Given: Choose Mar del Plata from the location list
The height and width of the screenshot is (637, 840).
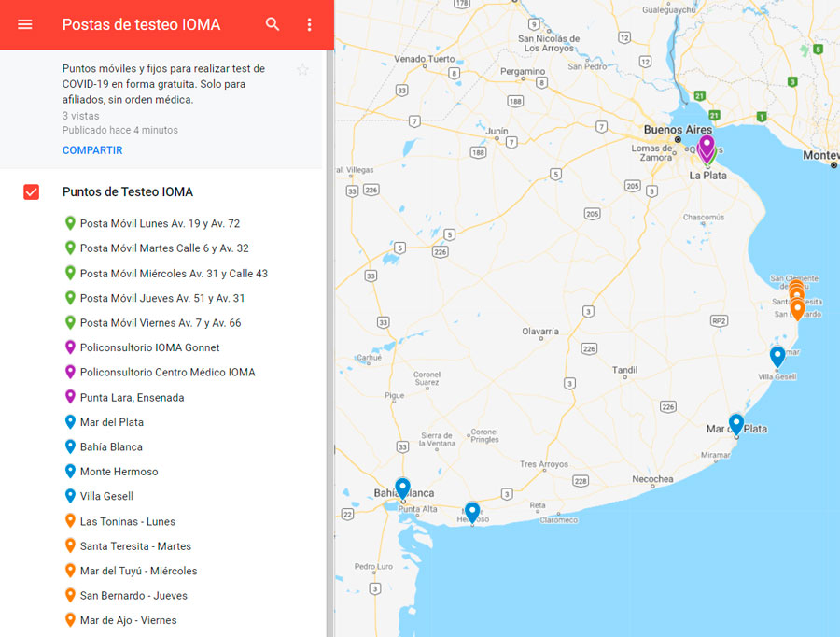Looking at the screenshot, I should pos(112,422).
